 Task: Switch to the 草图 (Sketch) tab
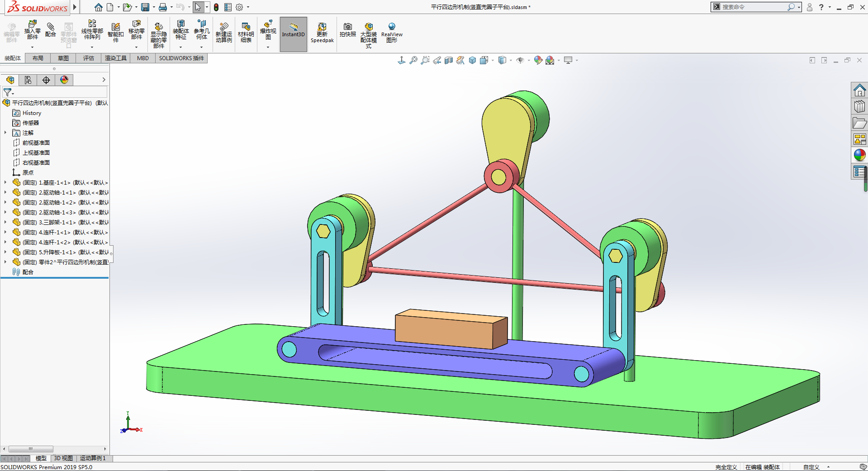[63, 58]
